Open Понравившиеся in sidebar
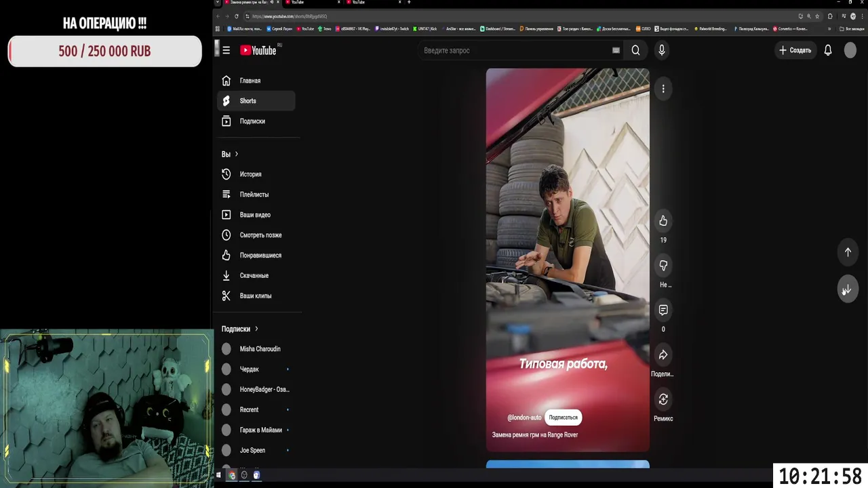Viewport: 868px width, 488px height. click(x=256, y=256)
